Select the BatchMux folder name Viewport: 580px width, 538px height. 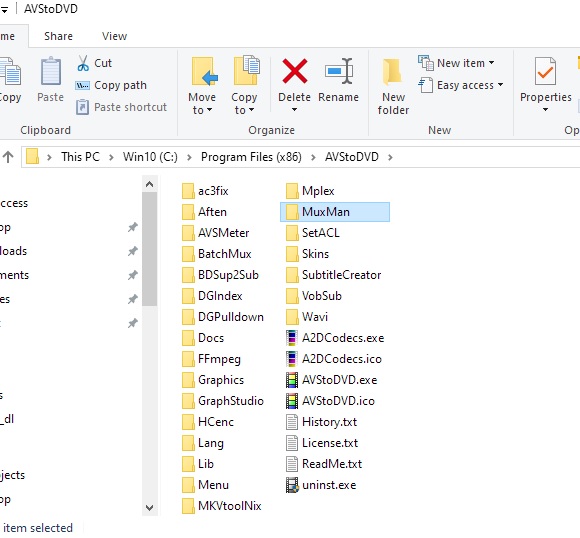click(x=225, y=254)
